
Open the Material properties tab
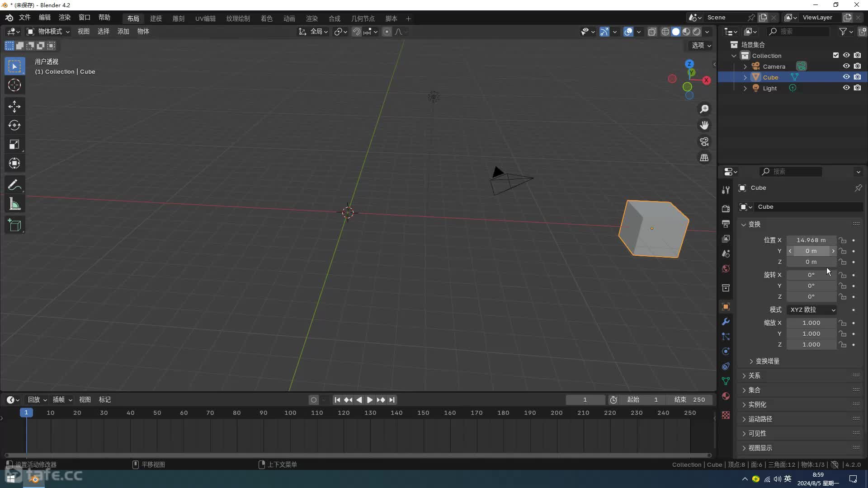point(726,396)
